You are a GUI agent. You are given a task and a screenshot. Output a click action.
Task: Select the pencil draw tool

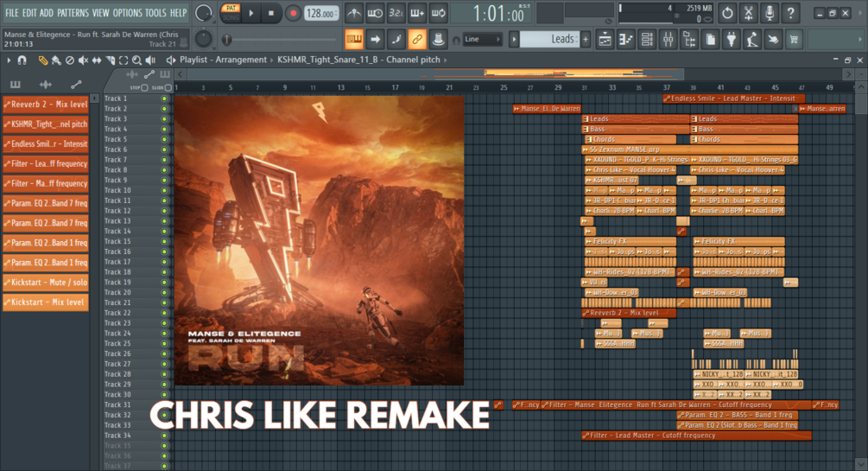(42, 60)
